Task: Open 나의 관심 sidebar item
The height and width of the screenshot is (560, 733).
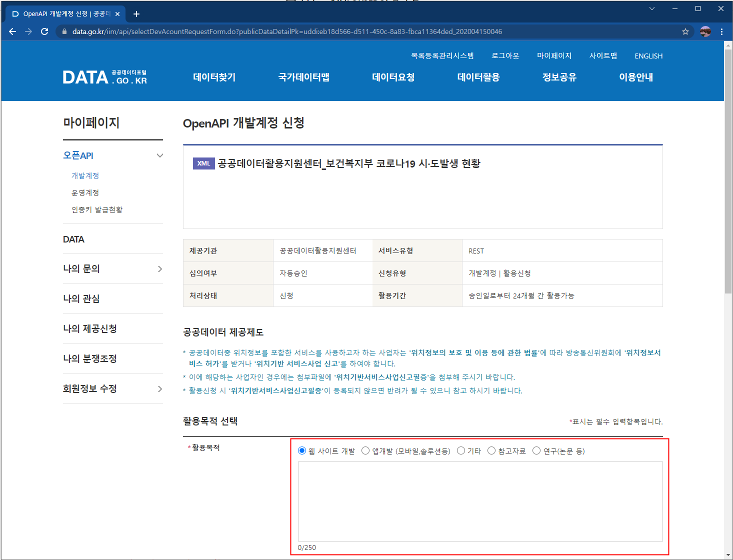Action: click(81, 299)
